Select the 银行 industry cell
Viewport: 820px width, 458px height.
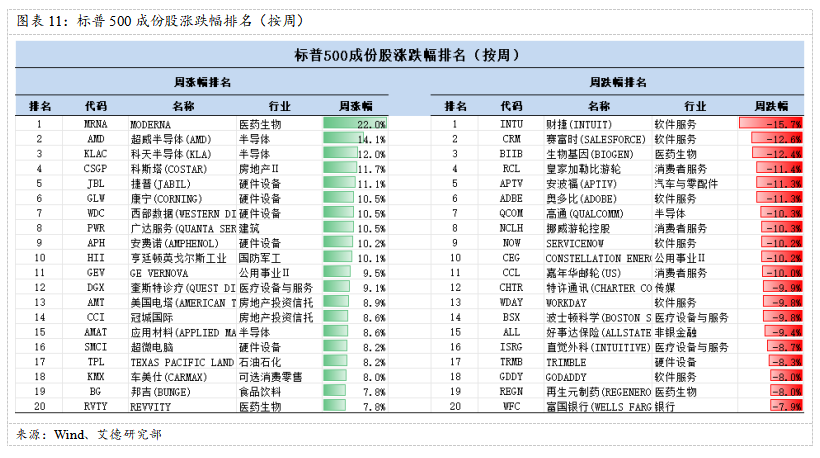(x=665, y=406)
